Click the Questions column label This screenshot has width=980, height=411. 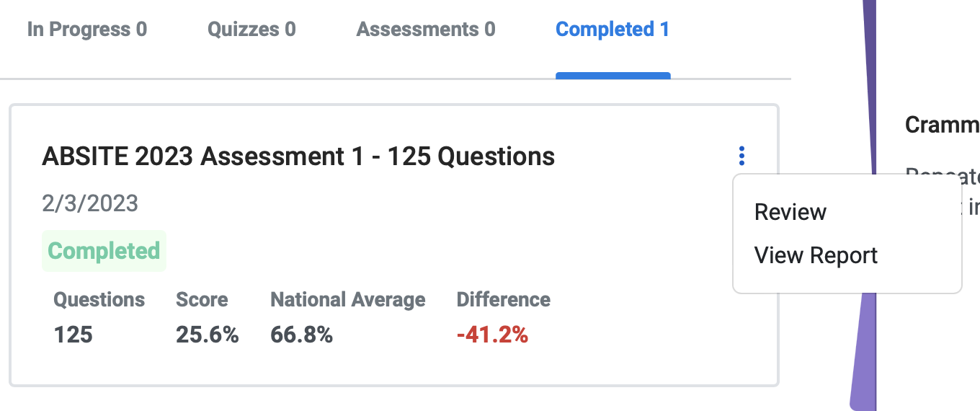coord(99,299)
